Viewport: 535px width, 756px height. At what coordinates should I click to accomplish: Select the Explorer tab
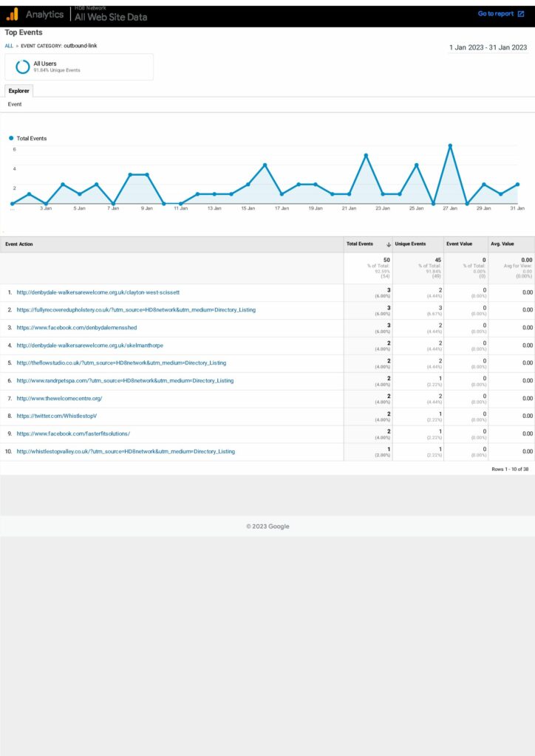pyautogui.click(x=18, y=91)
